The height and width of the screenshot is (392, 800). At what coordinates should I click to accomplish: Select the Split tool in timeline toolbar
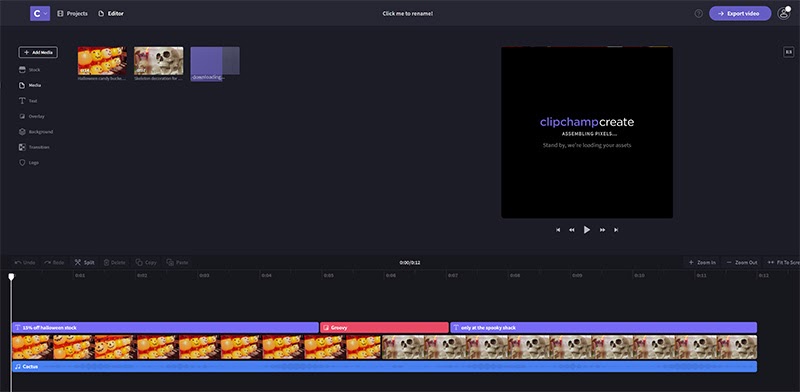pyautogui.click(x=84, y=262)
